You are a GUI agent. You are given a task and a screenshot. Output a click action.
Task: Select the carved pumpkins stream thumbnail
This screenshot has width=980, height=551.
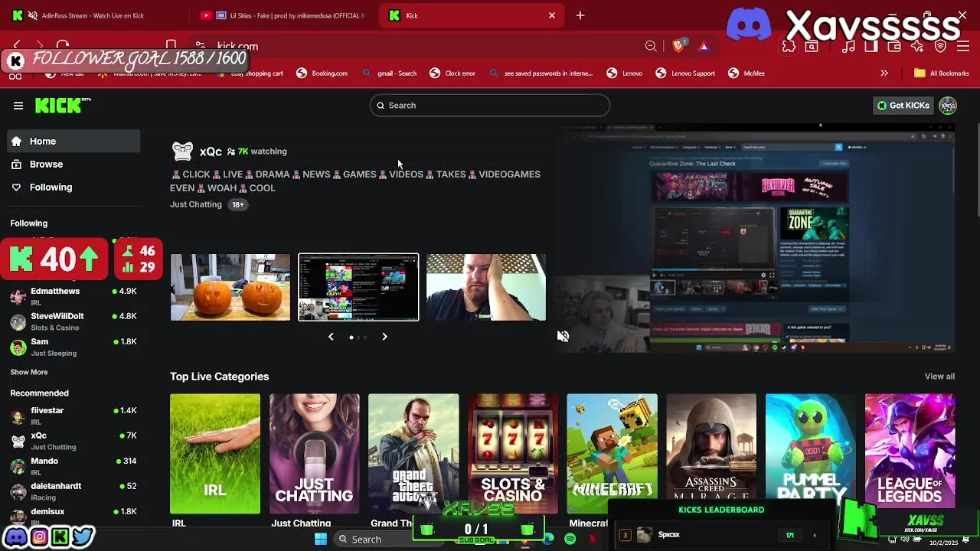click(230, 287)
